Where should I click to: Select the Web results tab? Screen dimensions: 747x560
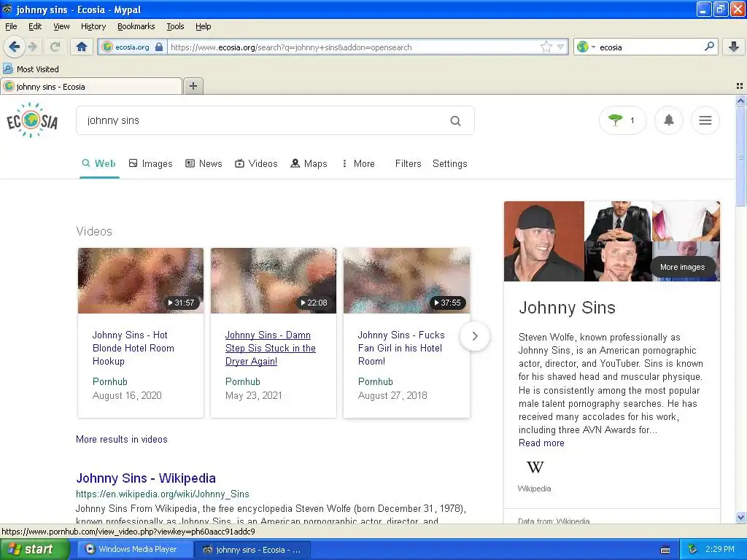tap(99, 164)
